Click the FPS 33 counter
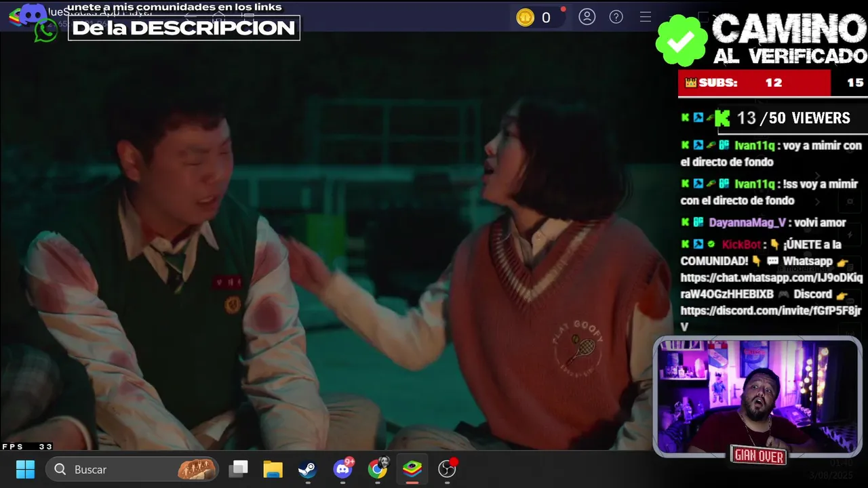 coord(27,447)
